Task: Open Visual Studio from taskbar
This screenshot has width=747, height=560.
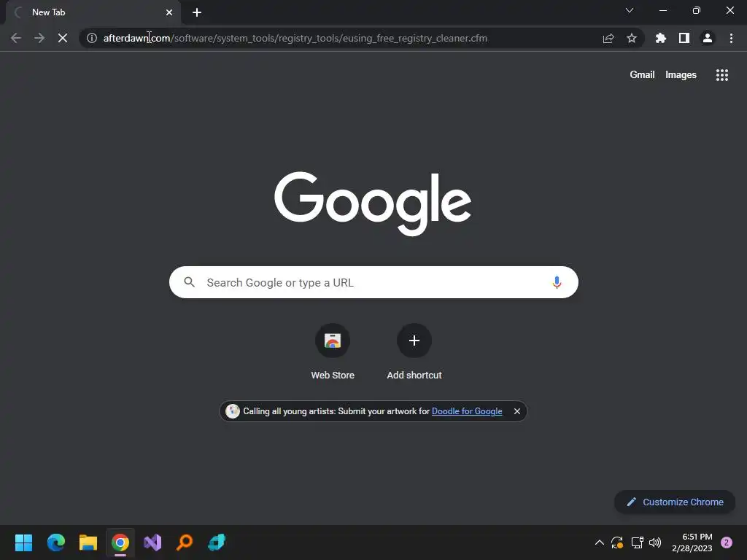Action: (152, 542)
